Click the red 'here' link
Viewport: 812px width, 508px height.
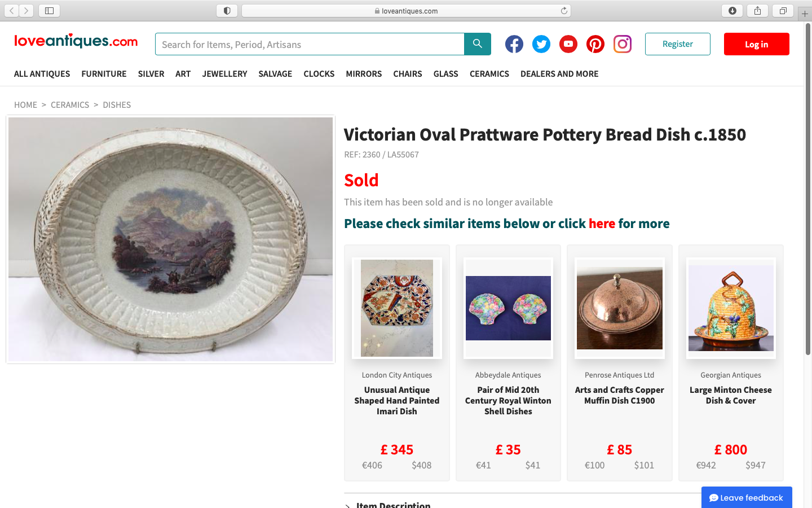pyautogui.click(x=602, y=224)
